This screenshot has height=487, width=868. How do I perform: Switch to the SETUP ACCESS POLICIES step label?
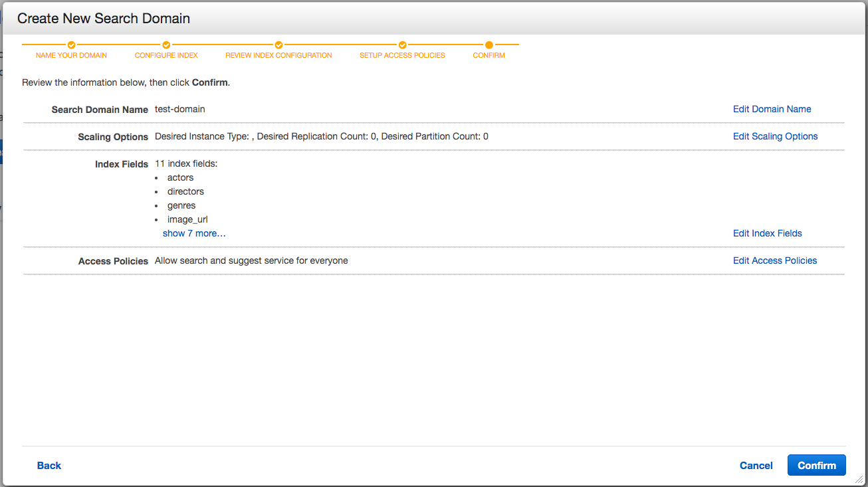pos(402,56)
